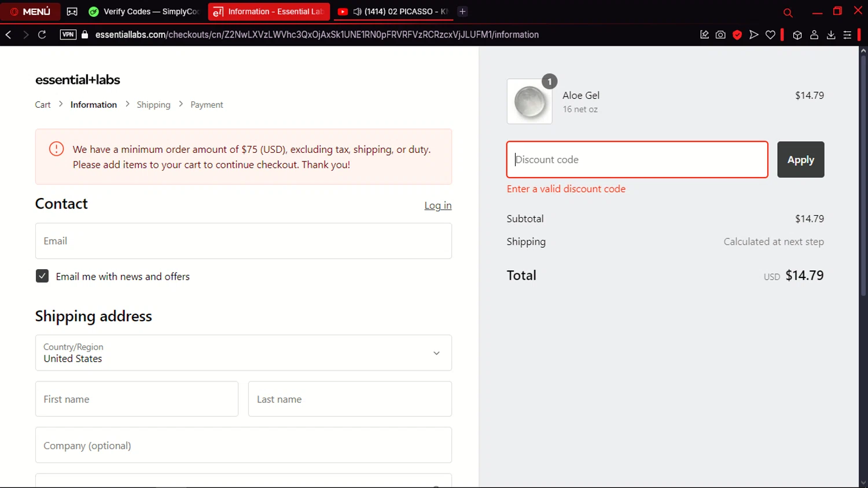This screenshot has height=488, width=868.
Task: Click the Calculated at next step text
Action: coord(774,242)
